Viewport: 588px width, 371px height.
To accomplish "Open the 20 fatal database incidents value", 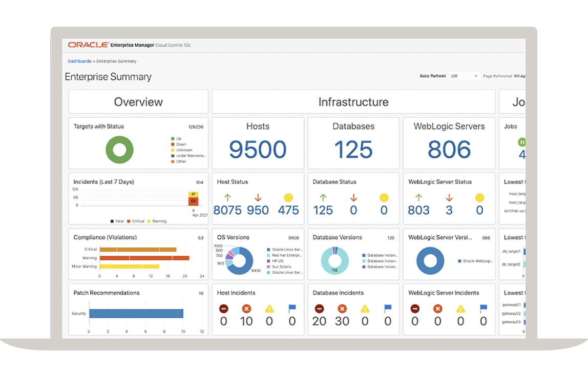I will (x=319, y=321).
